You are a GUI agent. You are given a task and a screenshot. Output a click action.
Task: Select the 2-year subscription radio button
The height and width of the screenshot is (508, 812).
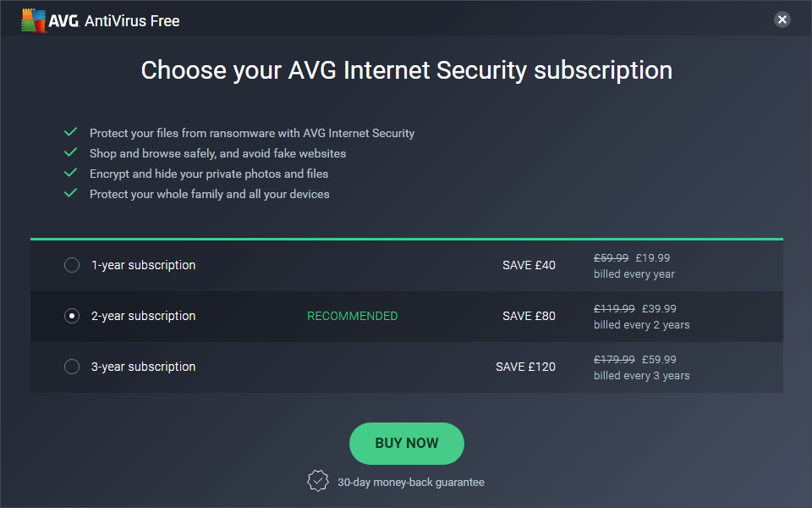(x=72, y=316)
